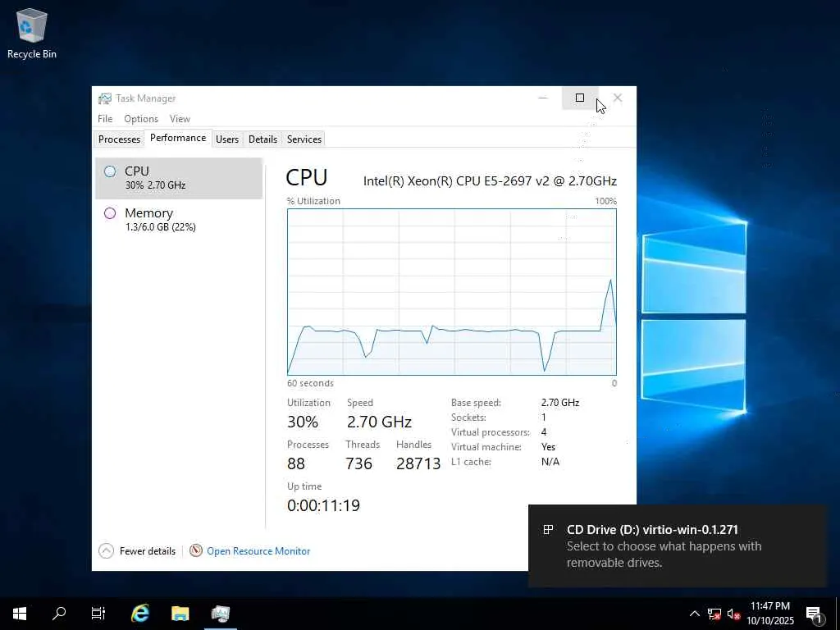Click the network status tray icon
The width and height of the screenshot is (840, 630).
(714, 614)
